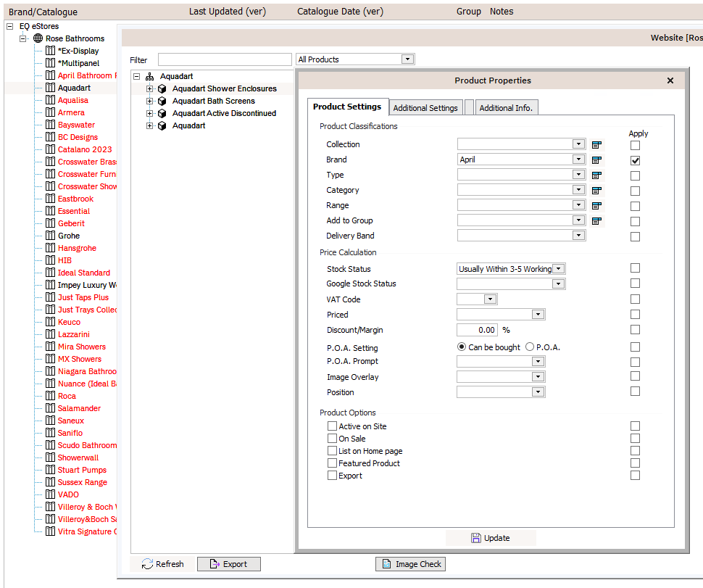Switch to the Additional Settings tab
The width and height of the screenshot is (703, 588).
click(425, 108)
